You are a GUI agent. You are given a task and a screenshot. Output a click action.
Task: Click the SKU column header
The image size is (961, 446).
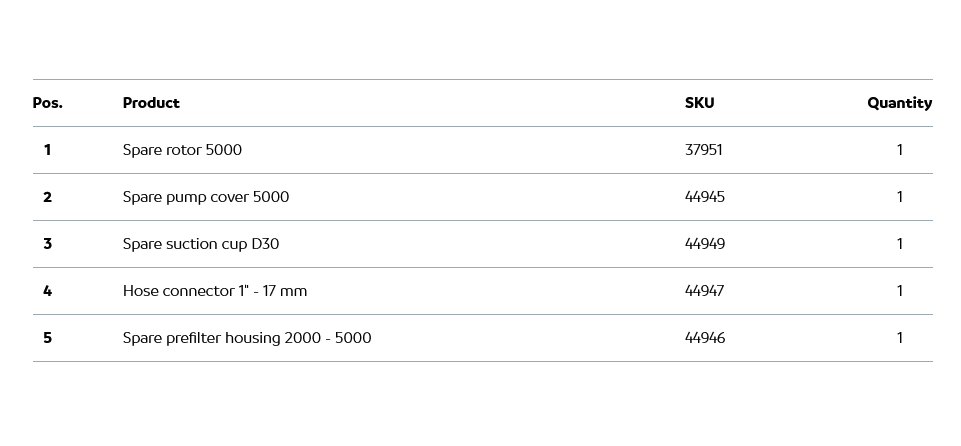699,103
